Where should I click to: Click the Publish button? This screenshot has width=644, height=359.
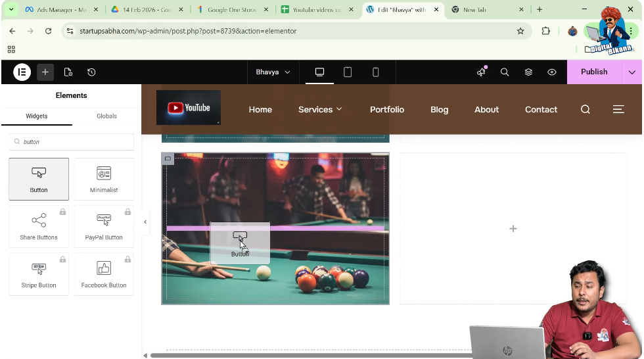click(594, 72)
